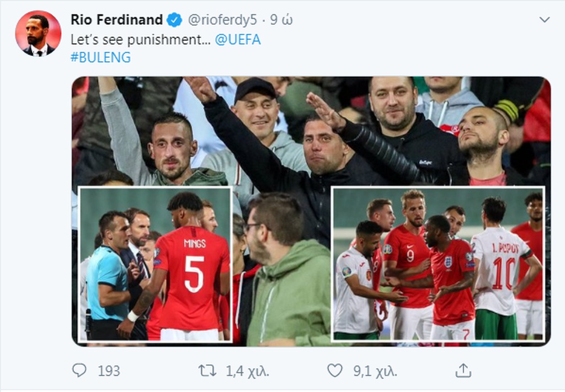Click the 9,1 χιλ. likes count

(x=374, y=371)
